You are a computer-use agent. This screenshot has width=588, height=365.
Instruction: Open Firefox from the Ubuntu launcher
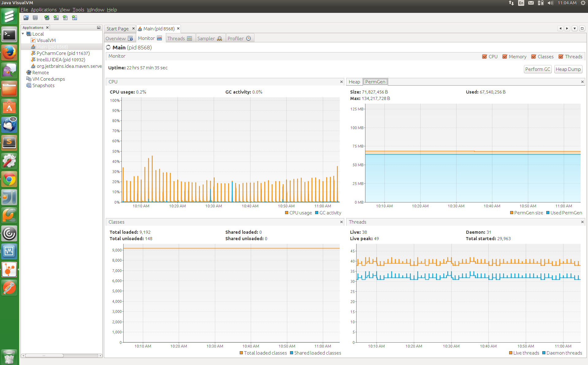[x=9, y=53]
